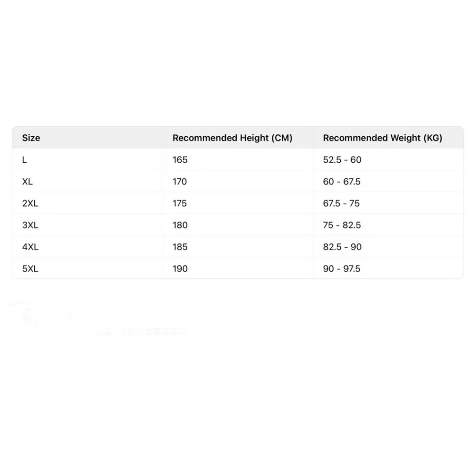Click the Recommended Weight (KG) header
Screen dimensions: 476x476
(x=383, y=138)
